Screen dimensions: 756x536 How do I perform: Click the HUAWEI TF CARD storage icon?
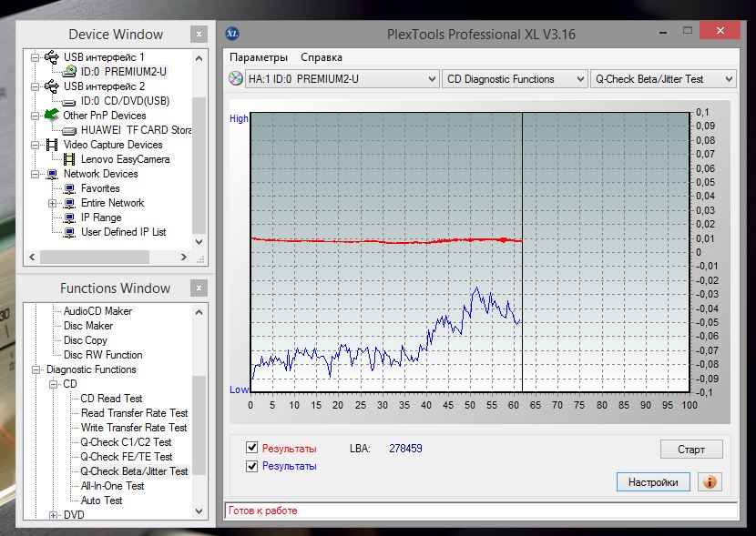click(69, 130)
